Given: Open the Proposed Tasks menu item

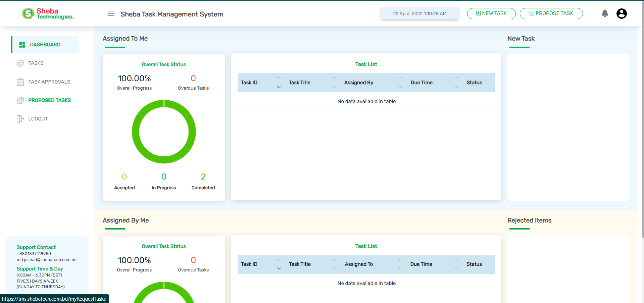Looking at the screenshot, I should 49,100.
